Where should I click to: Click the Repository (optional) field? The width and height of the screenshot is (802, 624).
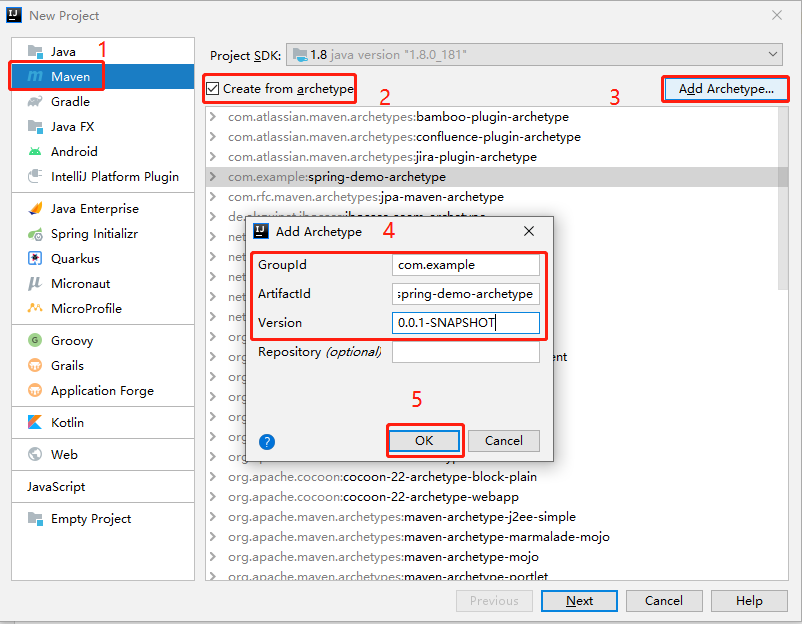[465, 352]
